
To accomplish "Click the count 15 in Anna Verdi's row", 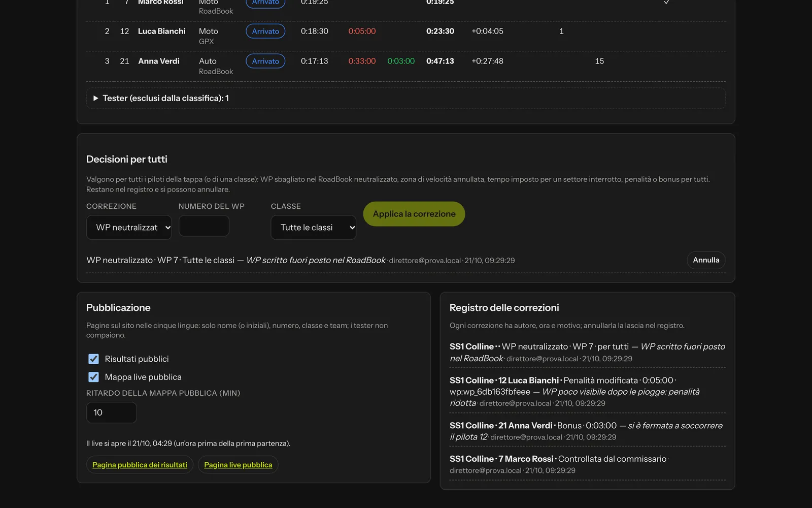I will click(599, 61).
